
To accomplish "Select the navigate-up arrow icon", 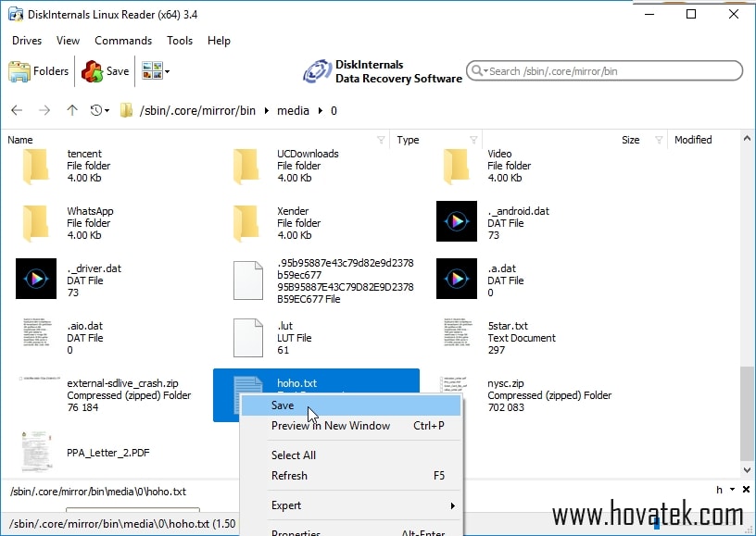I will (x=72, y=110).
